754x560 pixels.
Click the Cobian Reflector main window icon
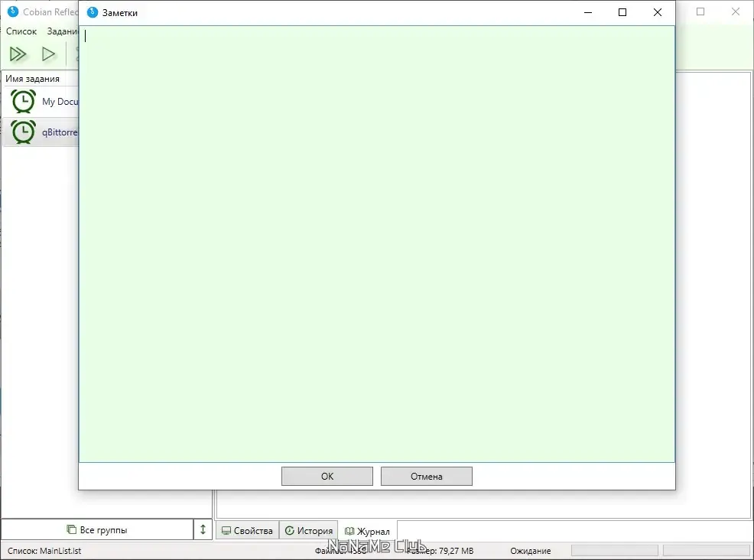(13, 11)
